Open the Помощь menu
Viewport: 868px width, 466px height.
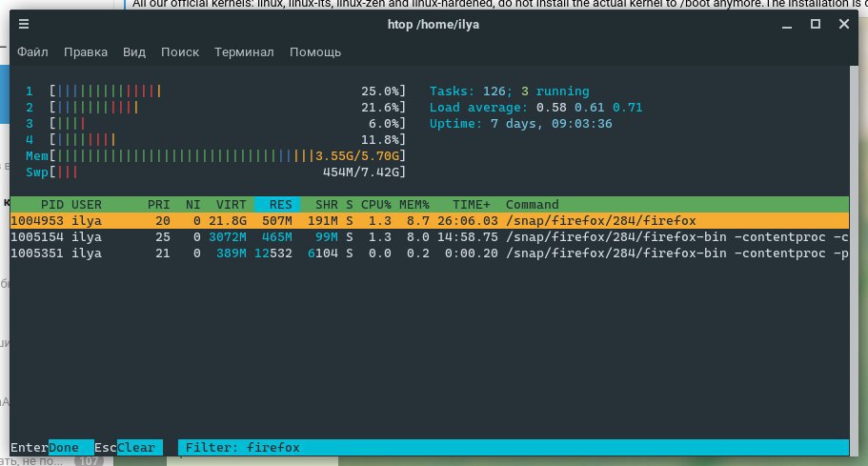315,52
